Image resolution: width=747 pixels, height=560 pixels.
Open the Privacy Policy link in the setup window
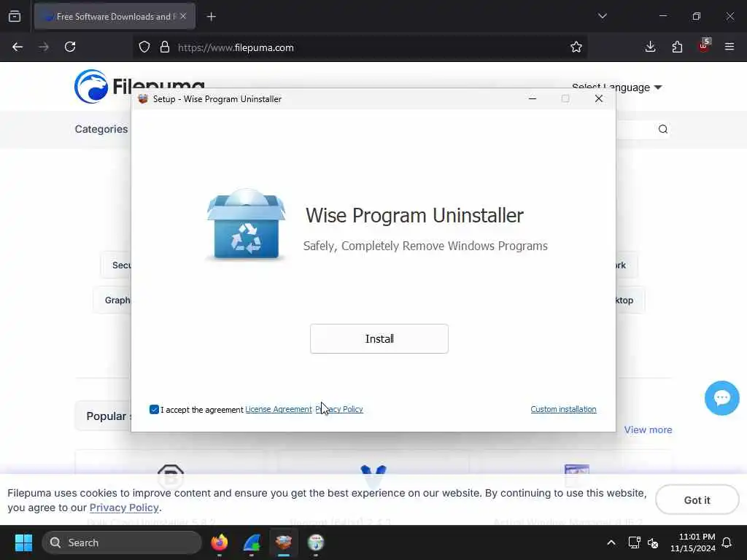coord(339,410)
